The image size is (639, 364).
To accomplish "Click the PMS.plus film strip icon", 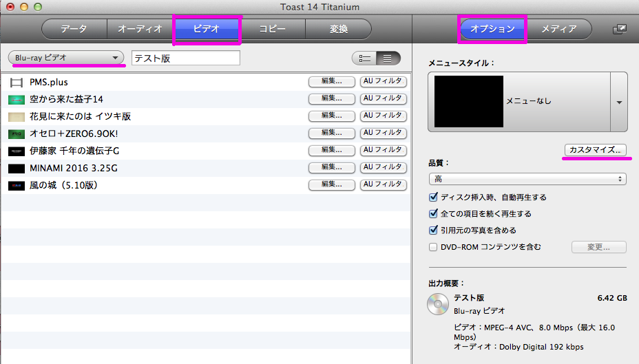I will tap(17, 83).
